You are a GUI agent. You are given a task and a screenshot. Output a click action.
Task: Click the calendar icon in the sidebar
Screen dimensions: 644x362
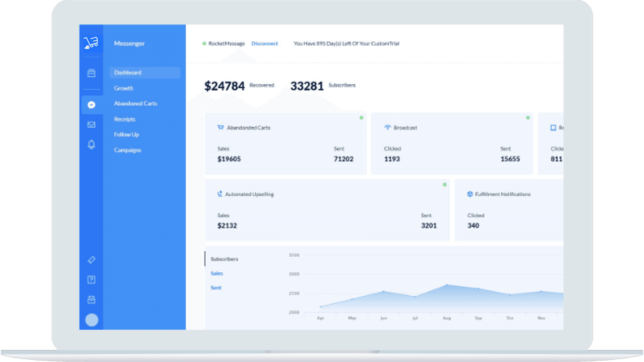(x=91, y=73)
